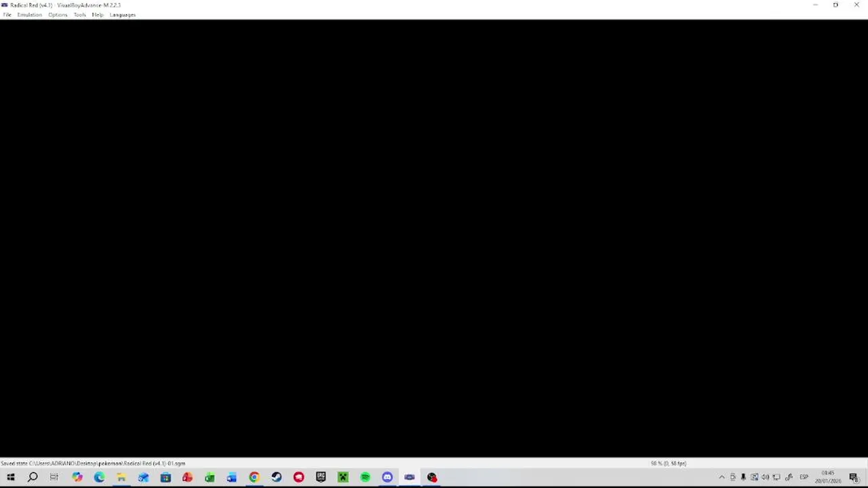The image size is (868, 488).
Task: Open Windows taskbar search
Action: point(33,477)
